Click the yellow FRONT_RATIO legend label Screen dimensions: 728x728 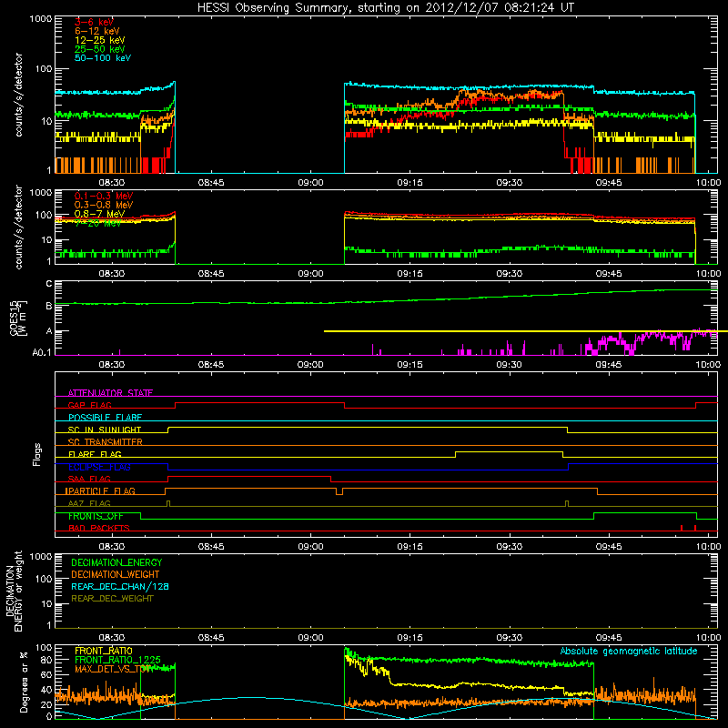tap(104, 651)
